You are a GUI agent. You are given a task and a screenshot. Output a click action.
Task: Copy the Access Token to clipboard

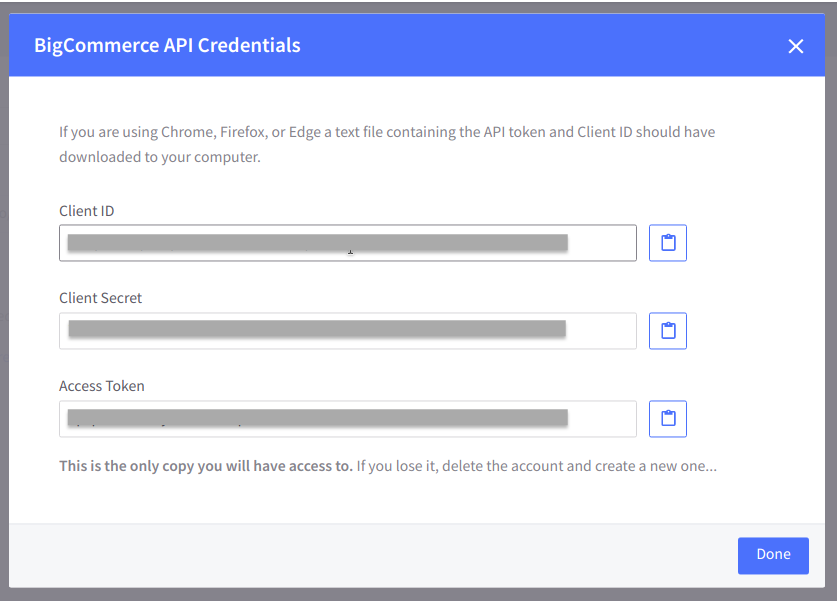point(668,419)
